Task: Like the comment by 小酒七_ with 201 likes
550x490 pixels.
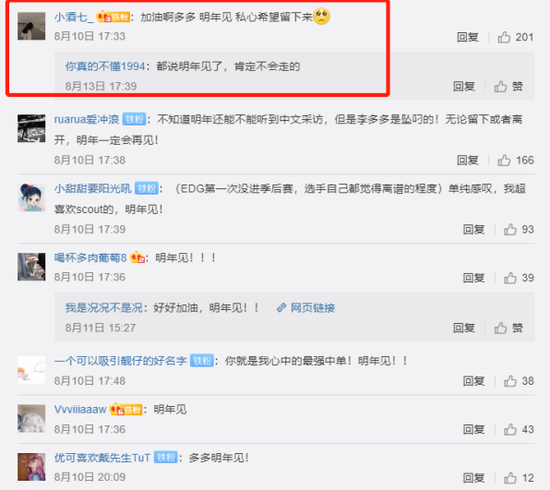Action: (515, 37)
